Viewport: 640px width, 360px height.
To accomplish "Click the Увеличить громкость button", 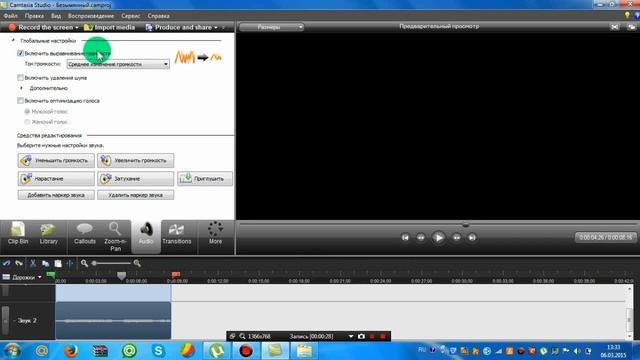I will [x=136, y=160].
